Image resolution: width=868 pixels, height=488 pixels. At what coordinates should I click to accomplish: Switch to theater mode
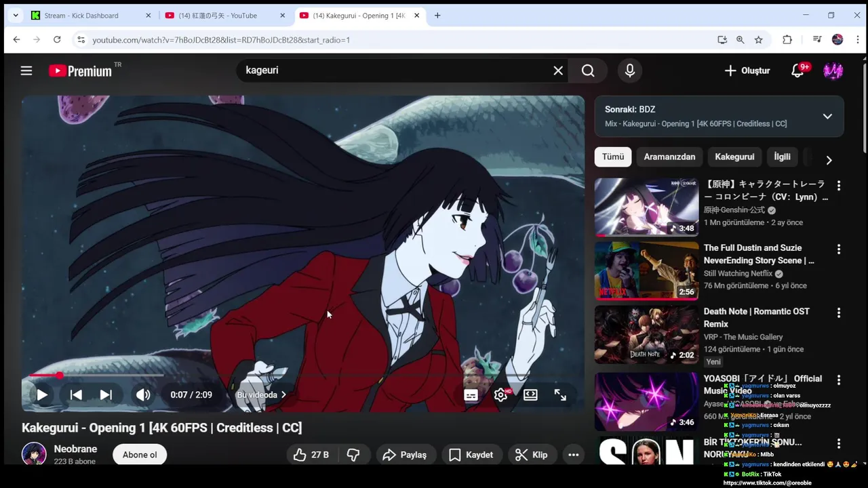coord(530,394)
